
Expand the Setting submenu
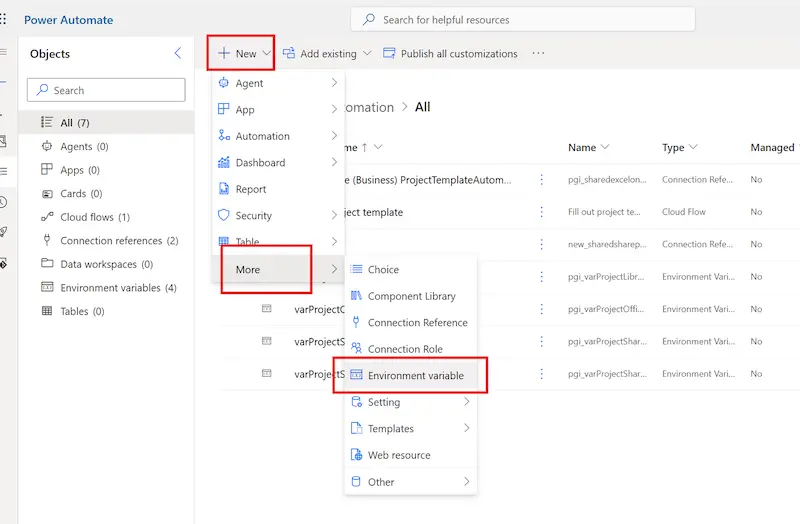[x=411, y=402]
